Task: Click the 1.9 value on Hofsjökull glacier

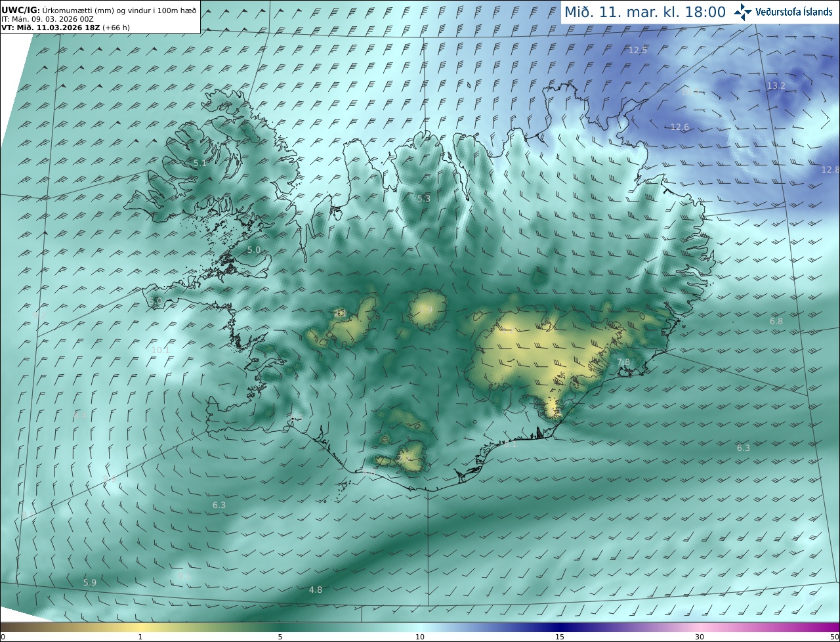Action: coord(425,309)
